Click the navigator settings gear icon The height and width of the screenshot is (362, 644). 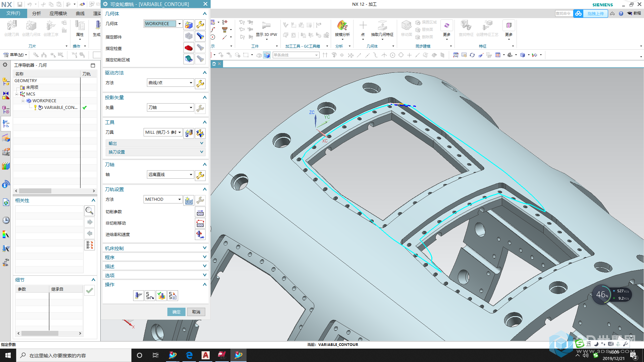point(5,65)
